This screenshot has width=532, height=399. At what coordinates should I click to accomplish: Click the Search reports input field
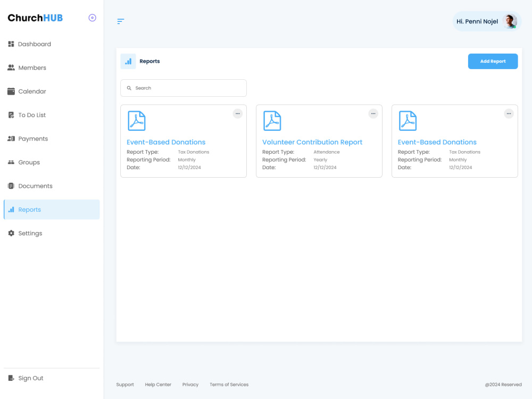184,88
